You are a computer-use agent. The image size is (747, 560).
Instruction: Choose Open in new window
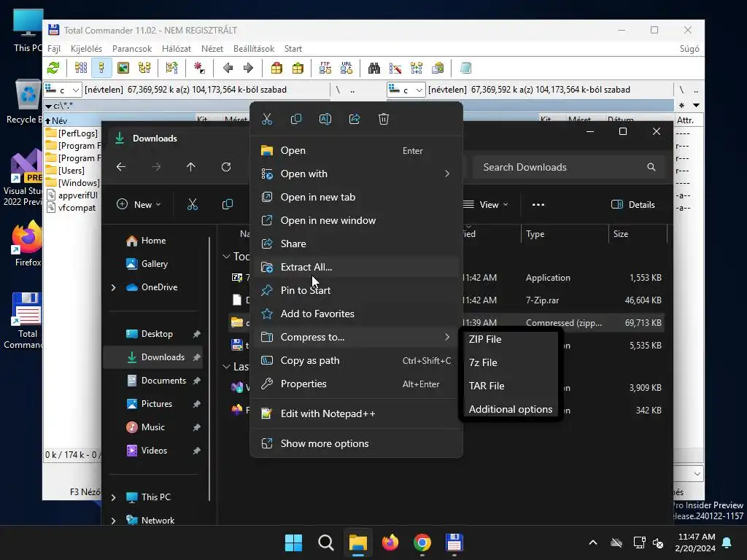point(356,220)
